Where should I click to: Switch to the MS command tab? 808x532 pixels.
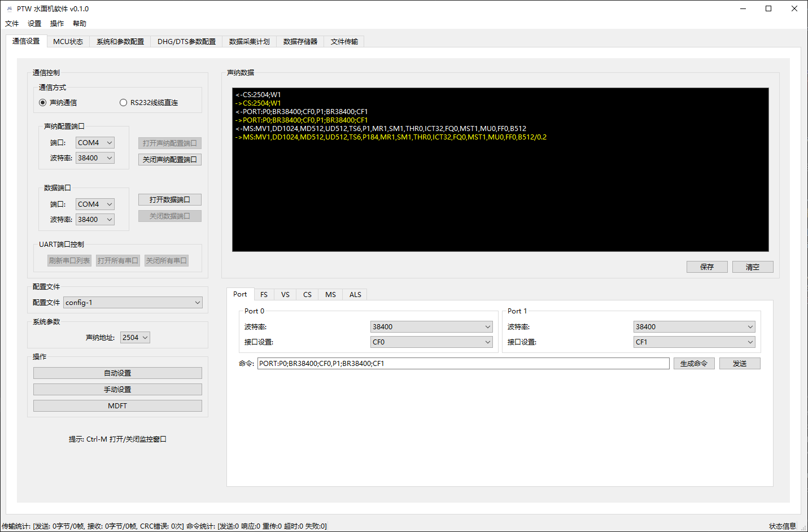(330, 295)
